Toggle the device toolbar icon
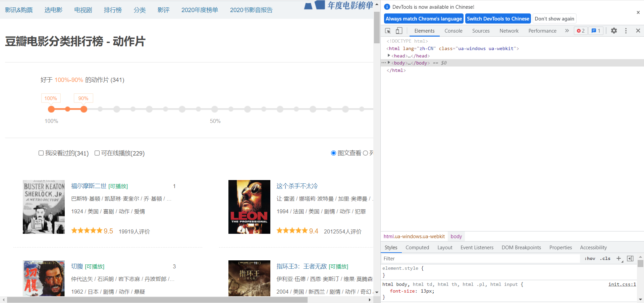The height and width of the screenshot is (303, 644). pyautogui.click(x=399, y=31)
